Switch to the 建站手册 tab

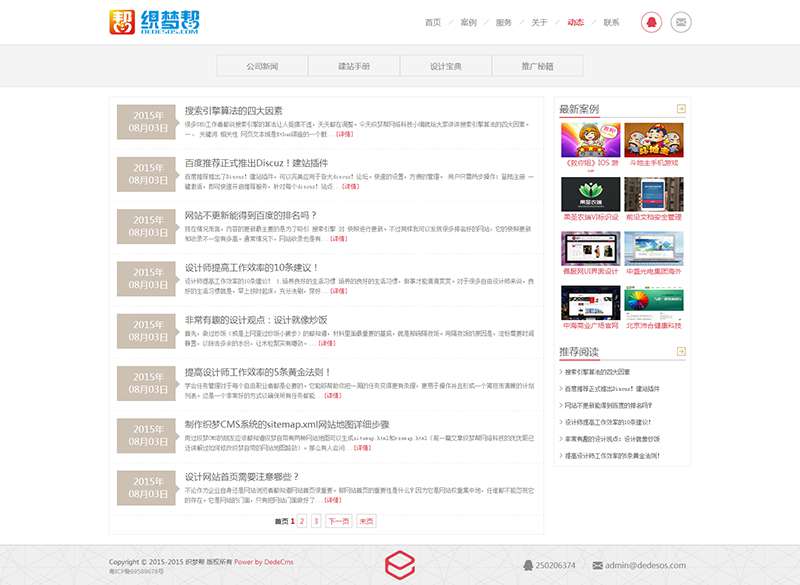354,66
